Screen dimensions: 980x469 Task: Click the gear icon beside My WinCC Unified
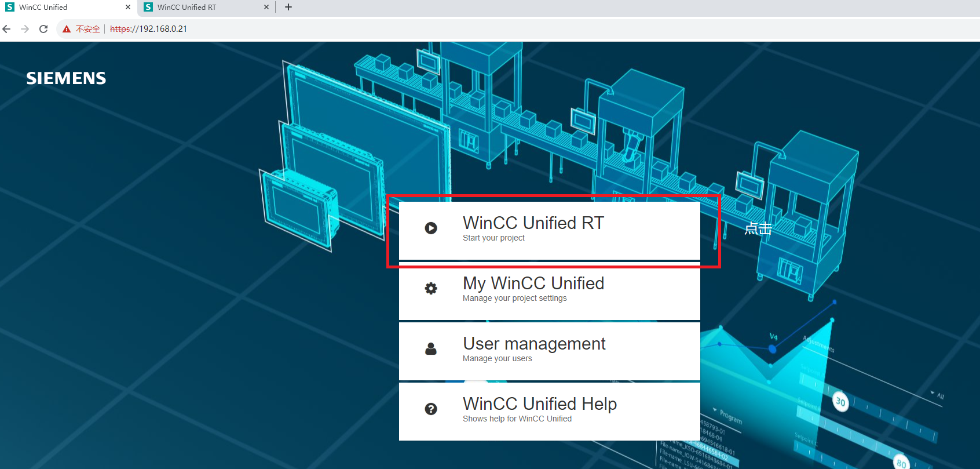coord(431,288)
